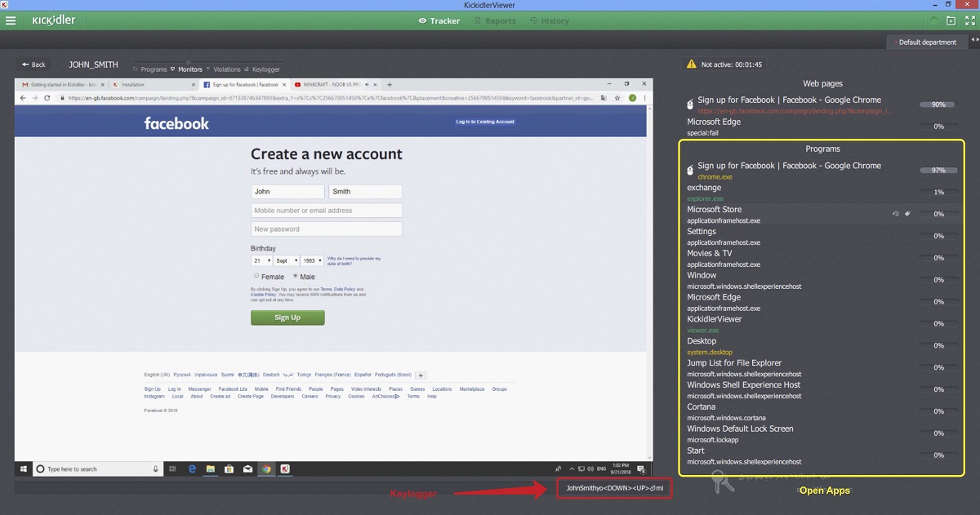Select the Jump List for File Explorer row

point(822,368)
